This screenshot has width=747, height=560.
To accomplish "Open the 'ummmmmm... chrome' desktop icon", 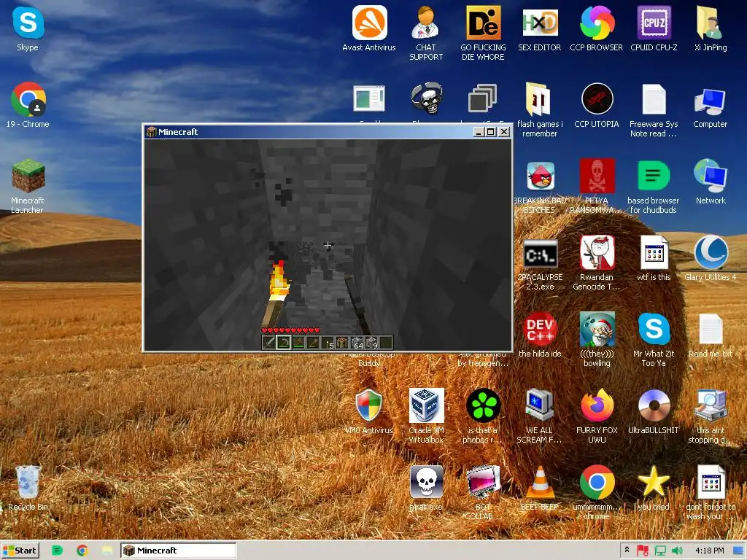I will pyautogui.click(x=597, y=492).
